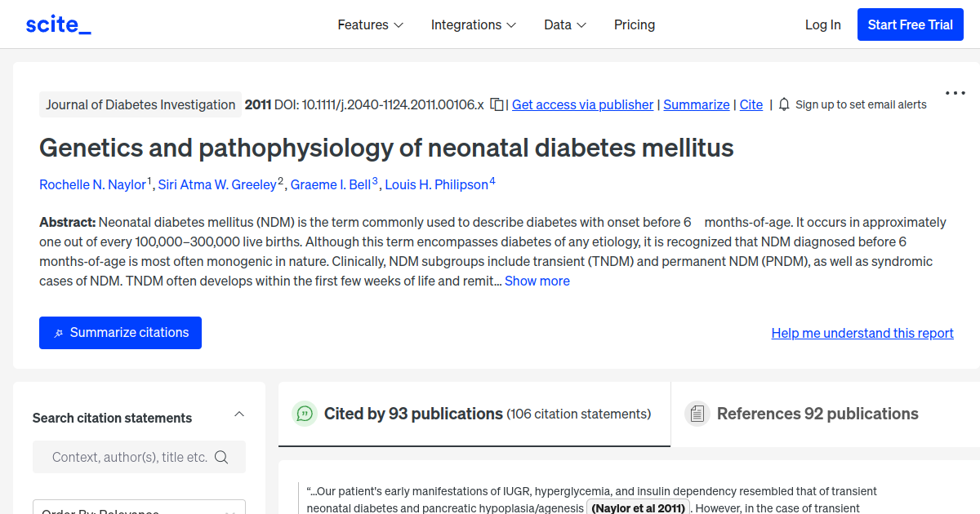Click the speech bubble icon on Cited by tab
980x514 pixels.
(304, 414)
